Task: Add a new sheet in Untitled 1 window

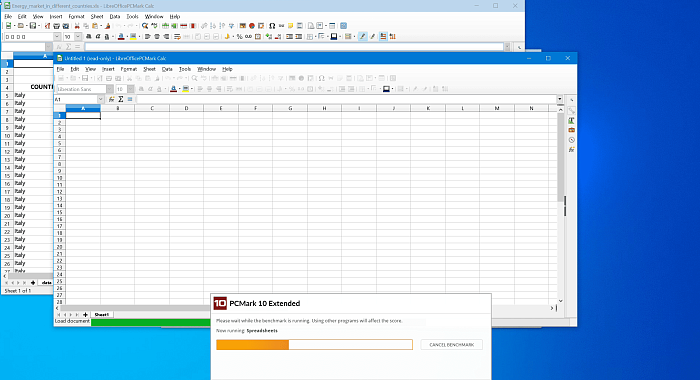Action: click(85, 314)
